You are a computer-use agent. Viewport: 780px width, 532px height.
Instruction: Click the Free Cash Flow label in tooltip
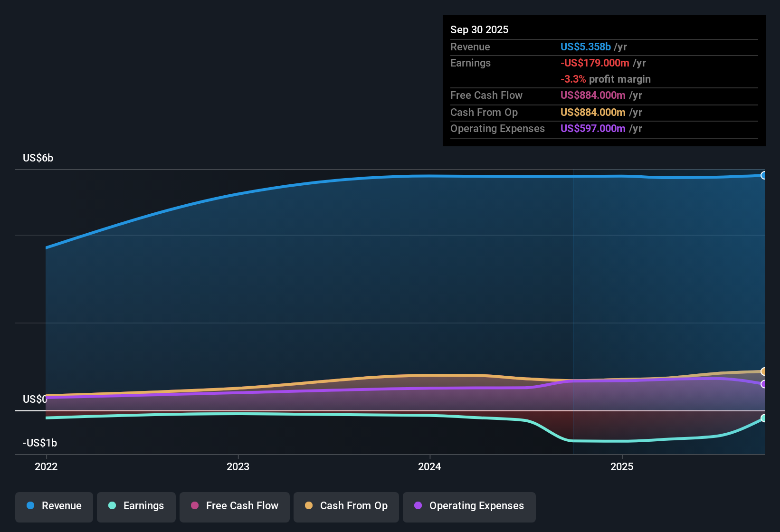point(486,95)
